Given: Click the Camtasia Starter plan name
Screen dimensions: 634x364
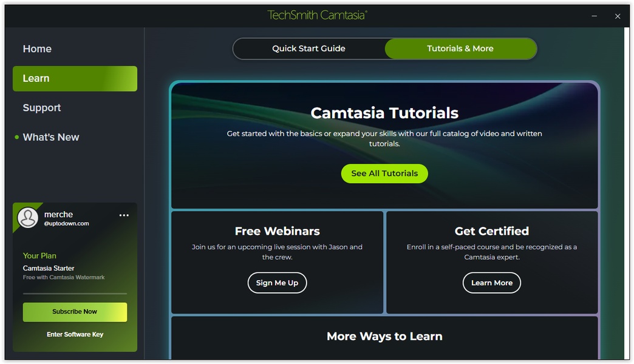Looking at the screenshot, I should point(49,268).
